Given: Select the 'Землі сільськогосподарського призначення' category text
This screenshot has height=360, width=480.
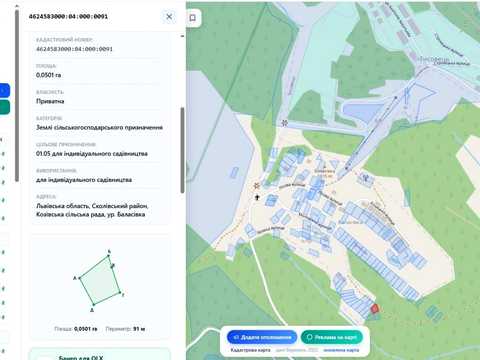Looking at the screenshot, I should click(99, 127).
